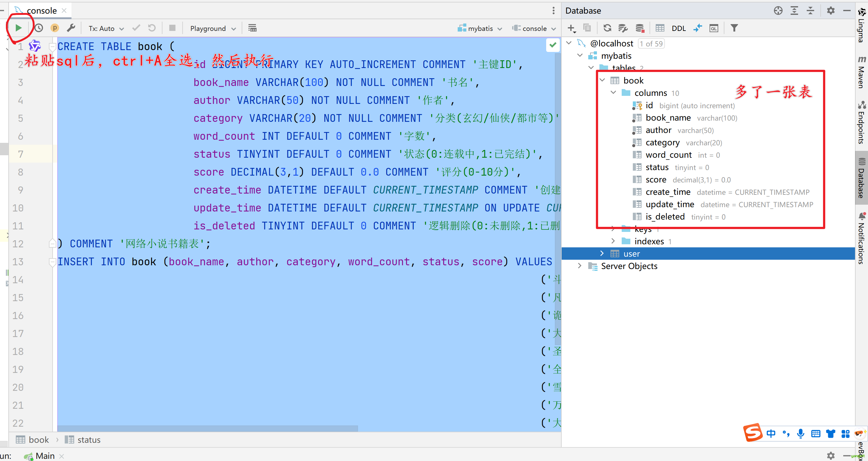Stop execution with the square stop button

[x=172, y=28]
